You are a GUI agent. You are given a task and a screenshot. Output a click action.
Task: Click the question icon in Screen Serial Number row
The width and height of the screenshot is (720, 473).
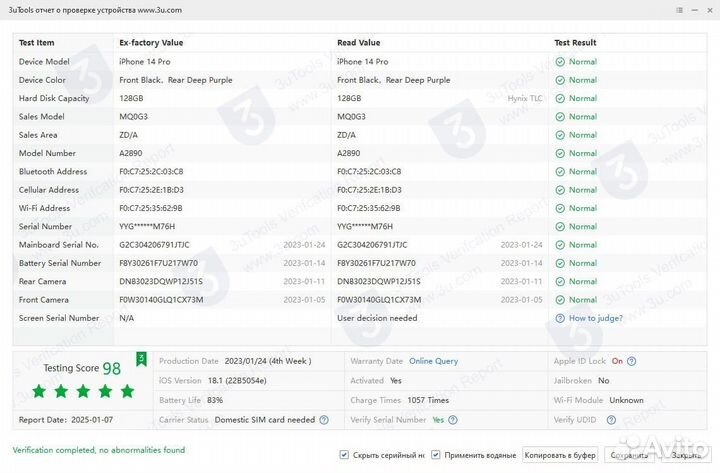coord(561,318)
